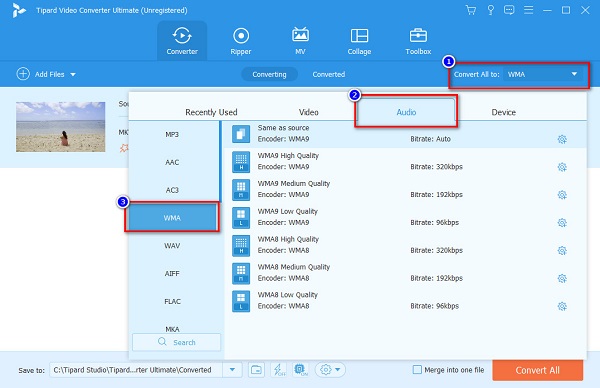Click the star-shaped edit icon under the thumbnail
Screen dimensions: 600x388
tap(124, 148)
